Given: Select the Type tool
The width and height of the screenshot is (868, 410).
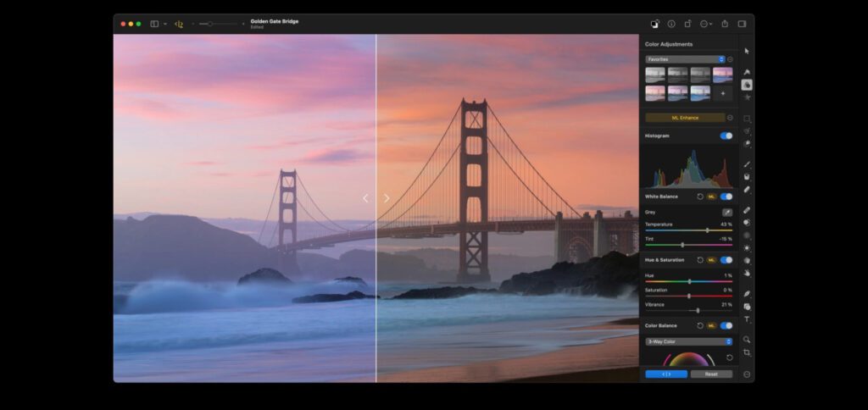Looking at the screenshot, I should coord(747,319).
